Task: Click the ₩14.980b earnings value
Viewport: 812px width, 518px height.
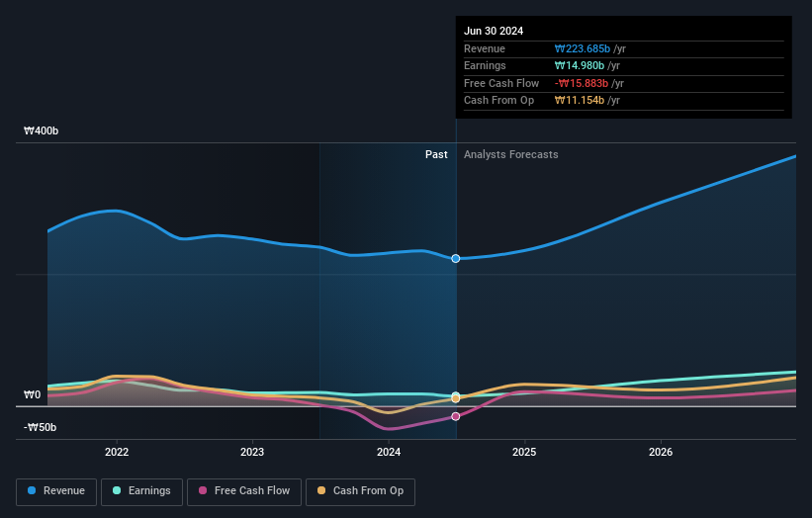Action: (x=580, y=65)
